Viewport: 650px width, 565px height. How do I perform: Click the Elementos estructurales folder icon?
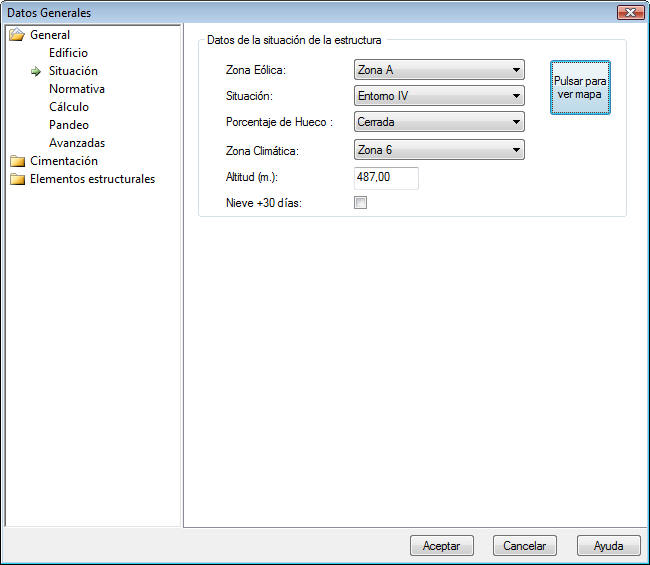click(x=17, y=179)
